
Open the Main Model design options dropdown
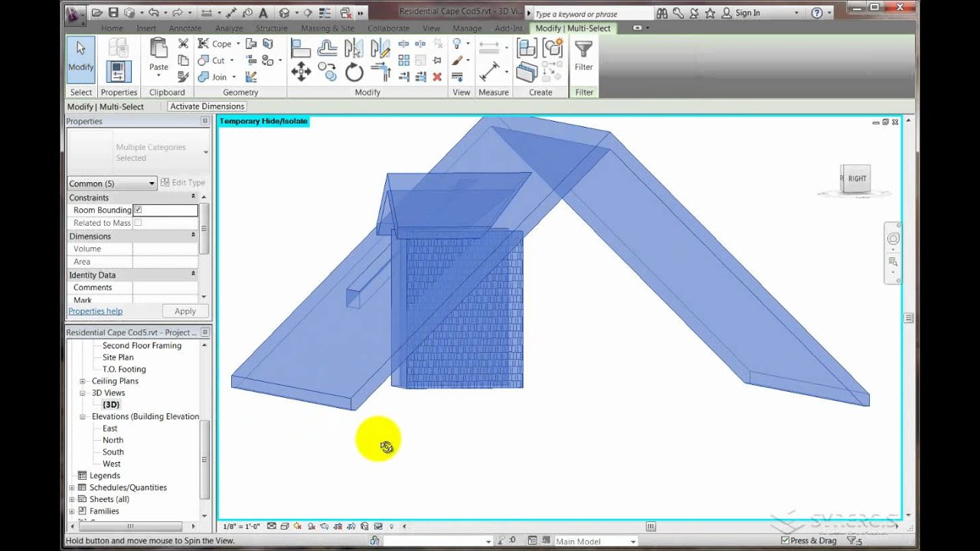pos(633,540)
